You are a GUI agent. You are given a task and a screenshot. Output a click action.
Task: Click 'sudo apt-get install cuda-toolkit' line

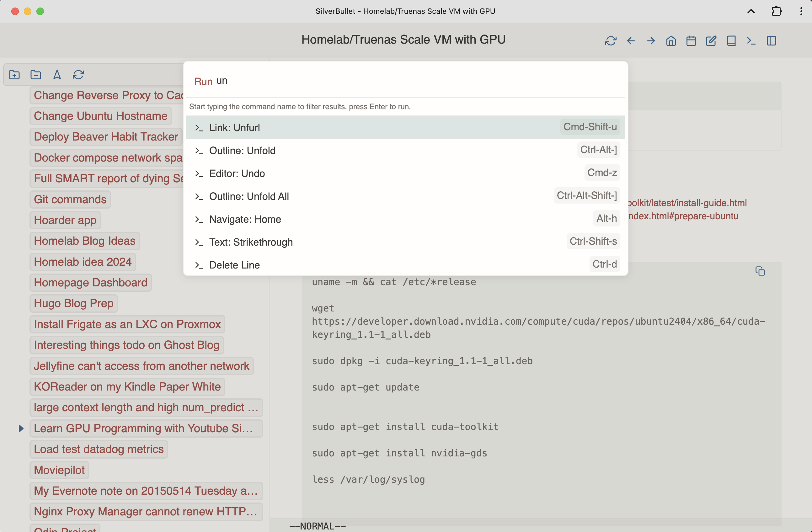(x=405, y=427)
